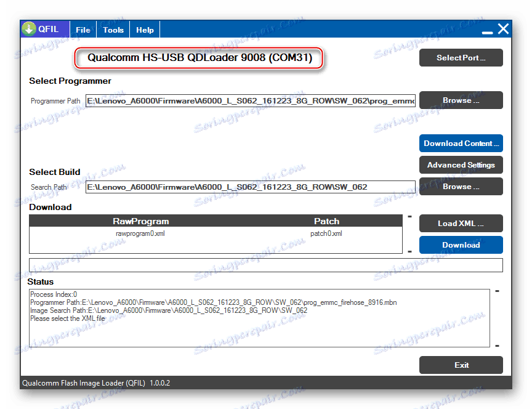
Task: Close the QFIL window
Action: [x=503, y=29]
